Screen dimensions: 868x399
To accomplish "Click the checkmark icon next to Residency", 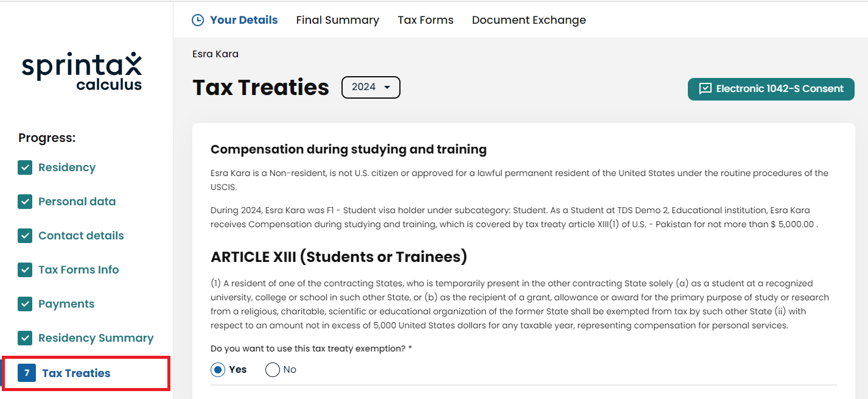I will tap(25, 168).
